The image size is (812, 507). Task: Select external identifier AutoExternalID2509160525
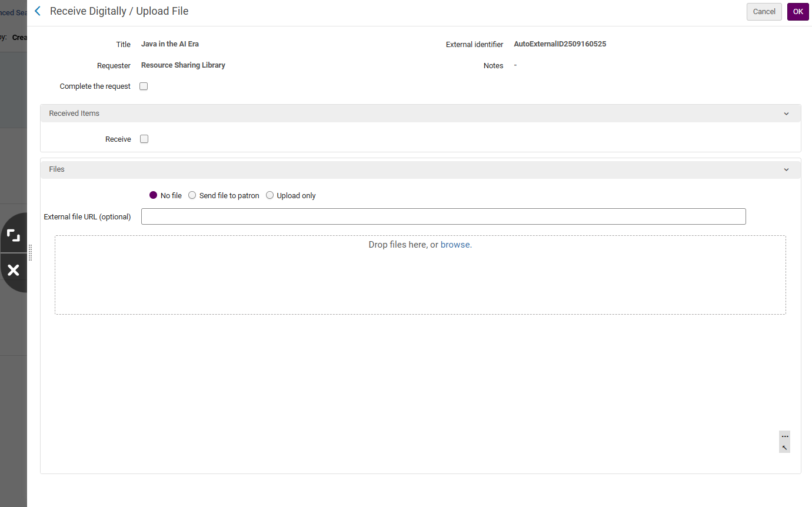coord(560,44)
